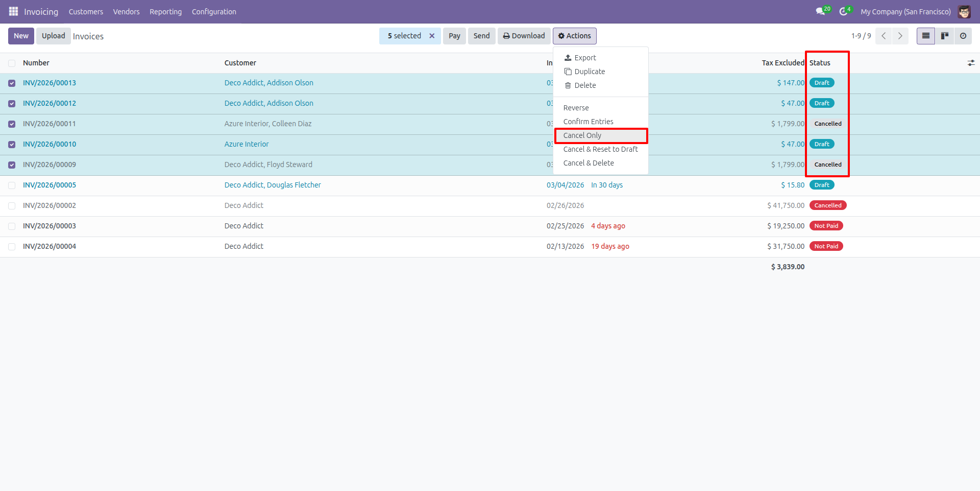This screenshot has width=980, height=491.
Task: Select Cancel Only action
Action: [x=601, y=135]
